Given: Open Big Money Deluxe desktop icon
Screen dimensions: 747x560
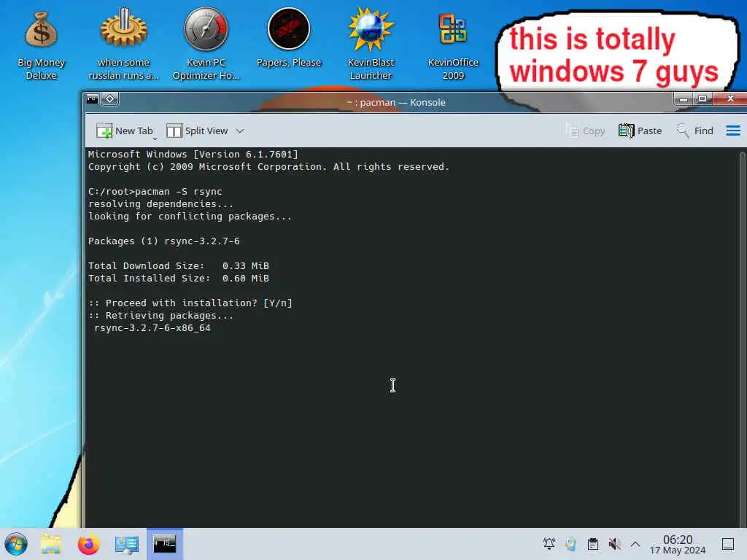Looking at the screenshot, I should pyautogui.click(x=42, y=45).
